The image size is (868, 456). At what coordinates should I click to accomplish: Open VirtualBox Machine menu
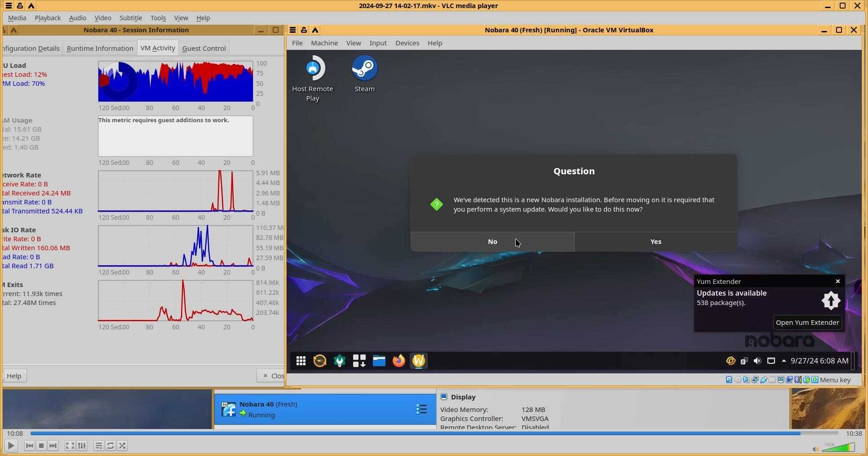324,43
